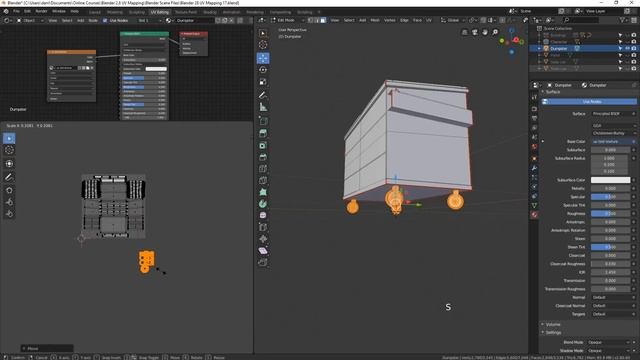Select the Inset Faces tool
The image size is (640, 360).
[x=263, y=145]
